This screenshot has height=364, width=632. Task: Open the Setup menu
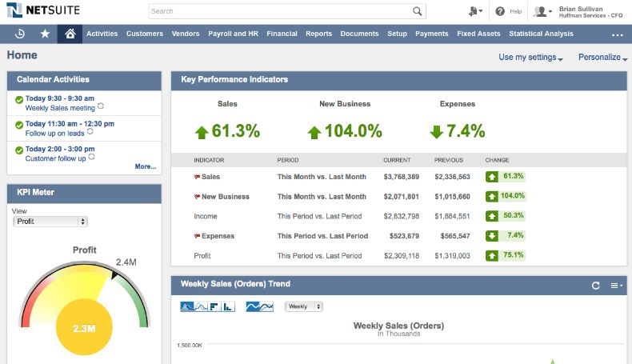coord(397,34)
